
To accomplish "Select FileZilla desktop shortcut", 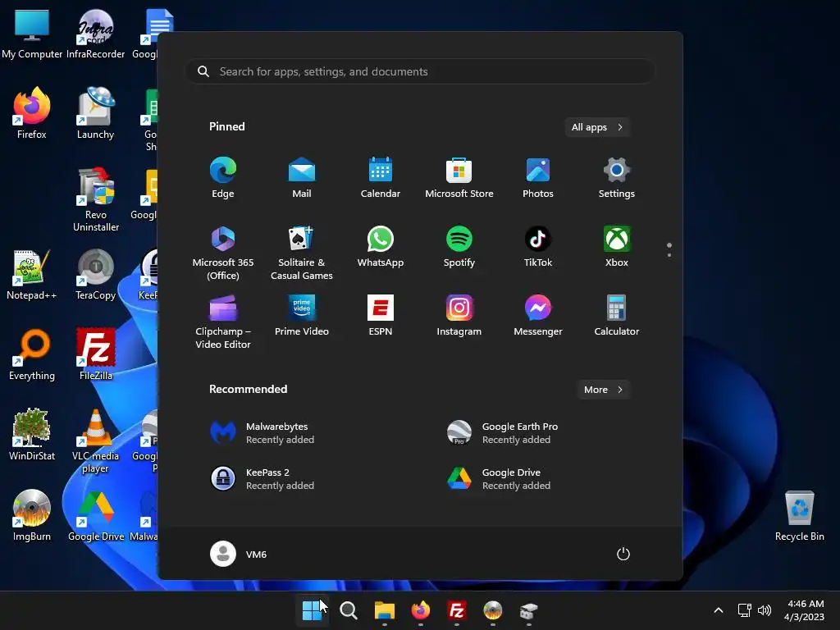I will pyautogui.click(x=96, y=354).
